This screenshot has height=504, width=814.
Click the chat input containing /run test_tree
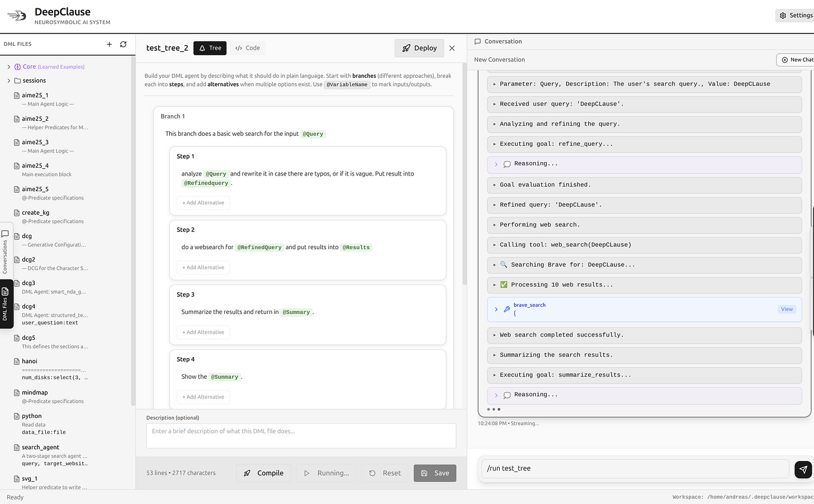click(635, 469)
